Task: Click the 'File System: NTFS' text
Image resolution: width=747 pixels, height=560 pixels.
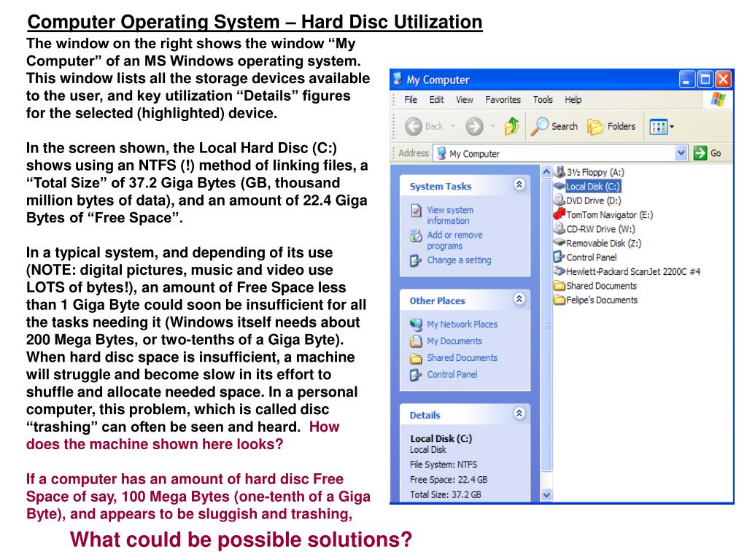Action: tap(444, 464)
